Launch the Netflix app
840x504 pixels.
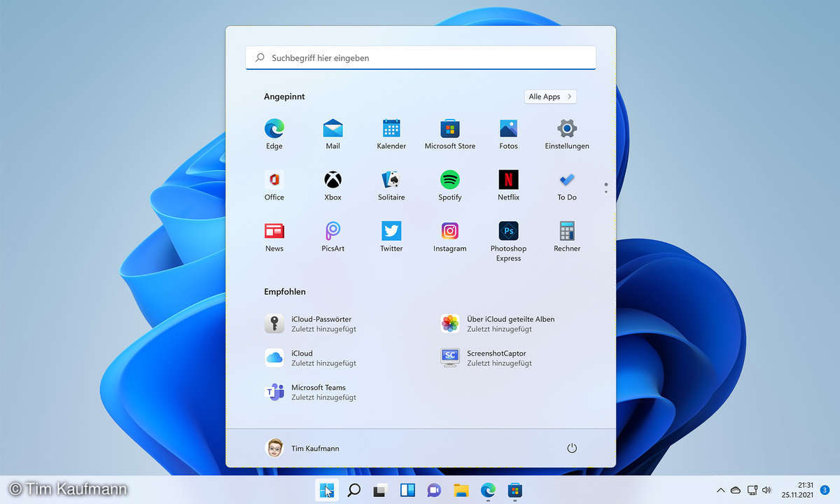(x=509, y=185)
